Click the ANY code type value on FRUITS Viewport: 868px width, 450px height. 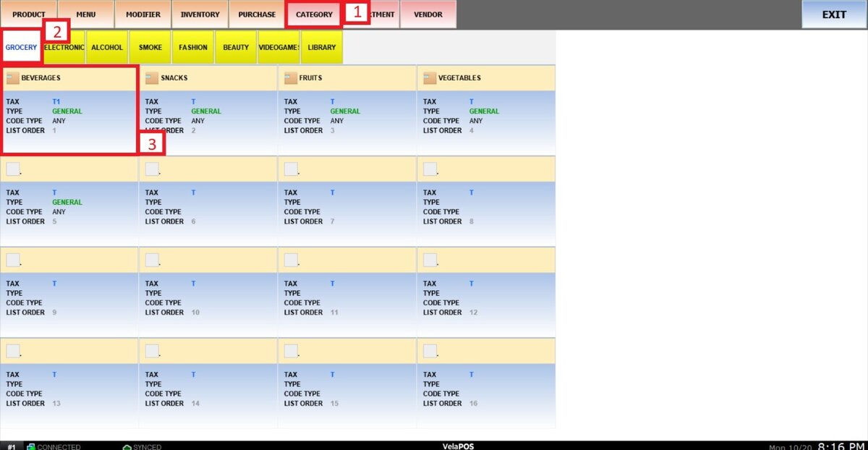point(337,121)
